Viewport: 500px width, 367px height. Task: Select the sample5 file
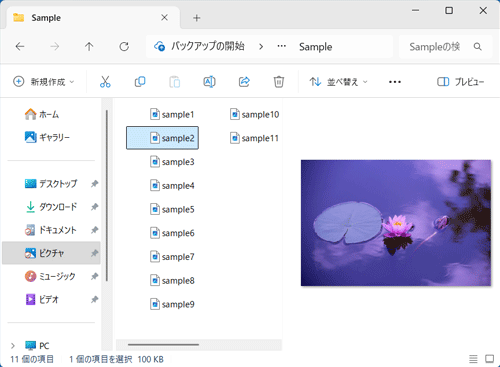click(x=172, y=209)
